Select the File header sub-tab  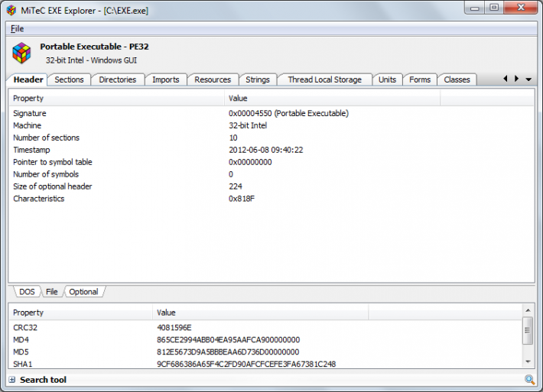51,292
